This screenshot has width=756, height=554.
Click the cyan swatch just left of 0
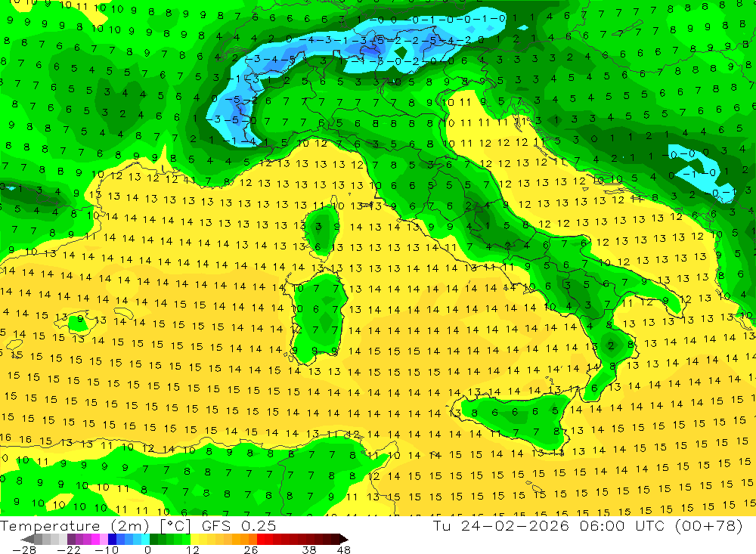(x=145, y=539)
